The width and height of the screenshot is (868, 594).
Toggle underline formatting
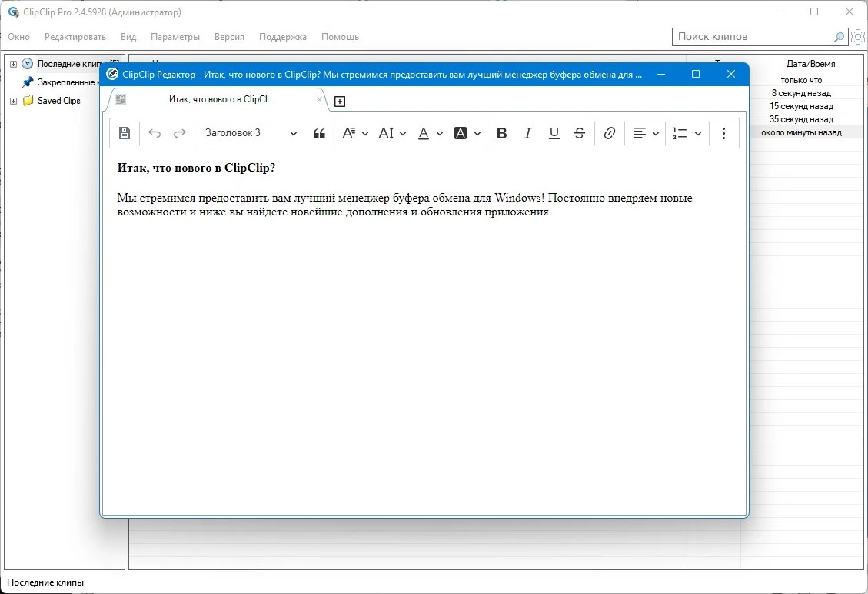[x=554, y=133]
